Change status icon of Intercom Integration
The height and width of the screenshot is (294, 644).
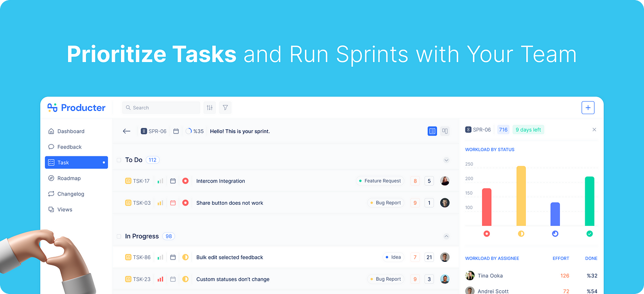pos(185,181)
